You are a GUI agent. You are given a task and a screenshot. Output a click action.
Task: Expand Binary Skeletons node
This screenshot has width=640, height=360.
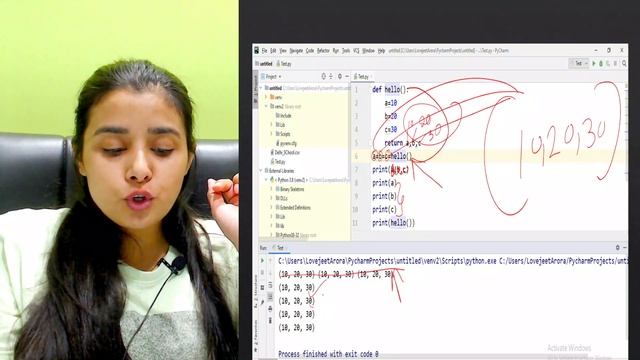click(272, 189)
